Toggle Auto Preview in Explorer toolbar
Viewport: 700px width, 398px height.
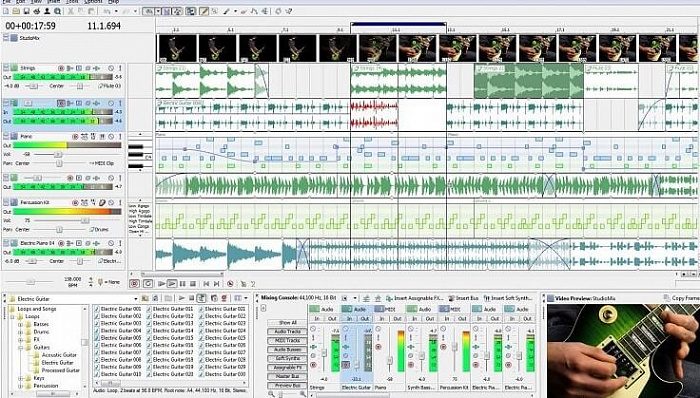[201, 298]
